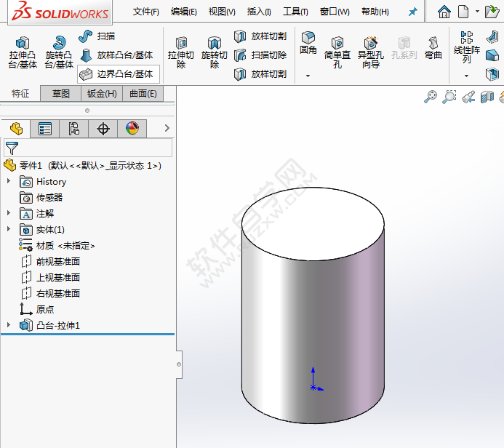Screen dimensions: 504x448
Task: Open the FeatureManager design tree tab
Action: tap(16, 129)
